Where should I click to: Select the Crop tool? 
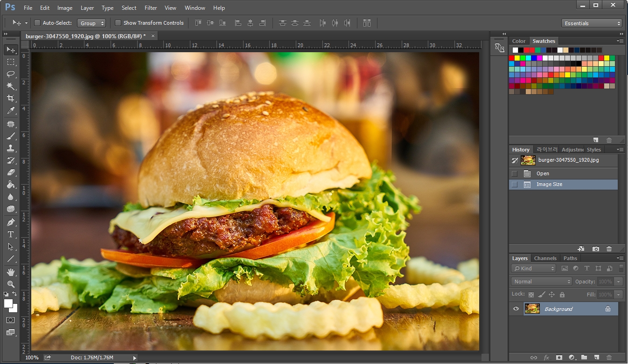(x=11, y=98)
